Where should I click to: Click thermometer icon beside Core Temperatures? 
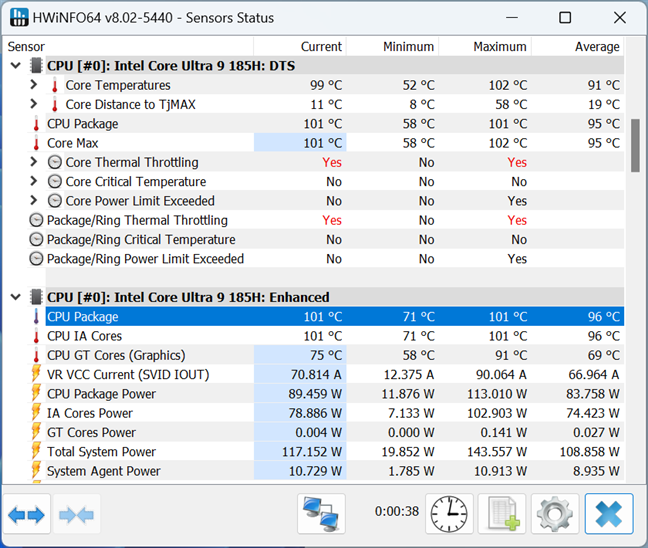tap(55, 86)
